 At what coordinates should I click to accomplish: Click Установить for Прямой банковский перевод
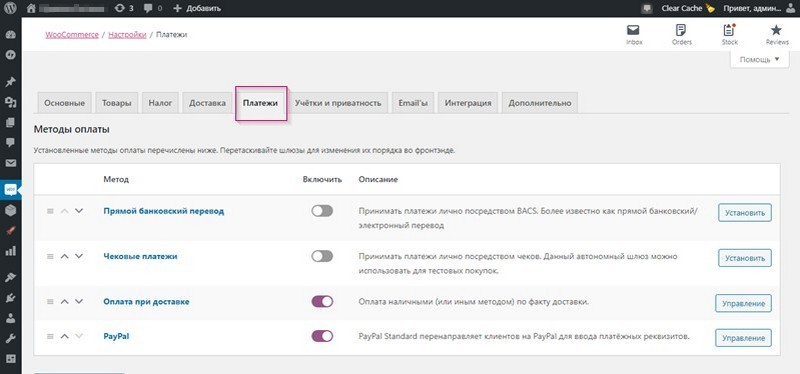[745, 213]
